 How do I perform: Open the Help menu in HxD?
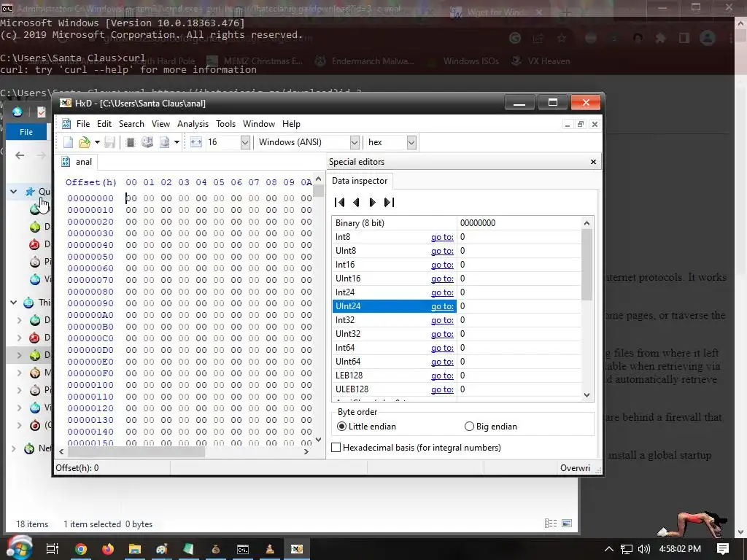[291, 124]
